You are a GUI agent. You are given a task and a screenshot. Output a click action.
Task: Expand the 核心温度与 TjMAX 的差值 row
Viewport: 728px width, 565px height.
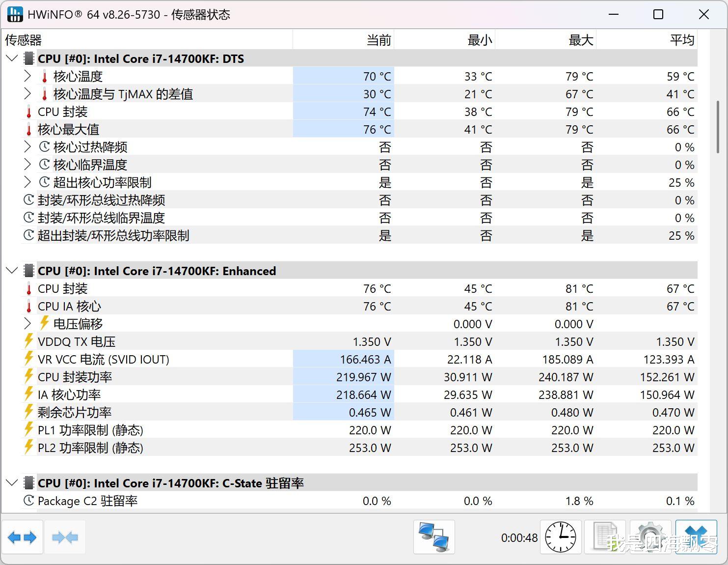[x=27, y=94]
